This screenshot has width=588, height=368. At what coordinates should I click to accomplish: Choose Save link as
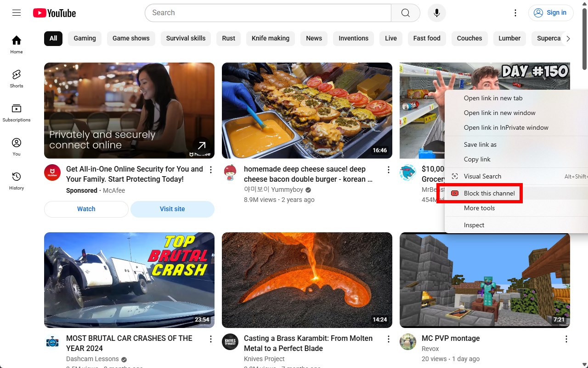click(x=516, y=144)
